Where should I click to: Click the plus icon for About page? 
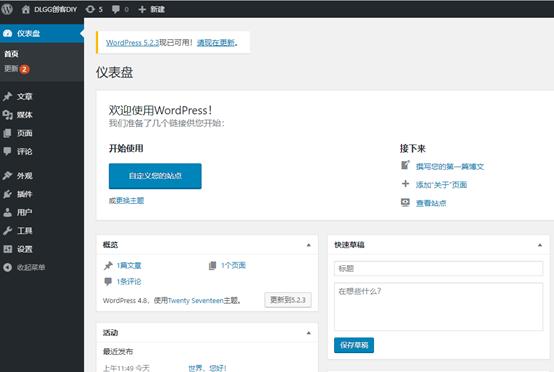[405, 184]
